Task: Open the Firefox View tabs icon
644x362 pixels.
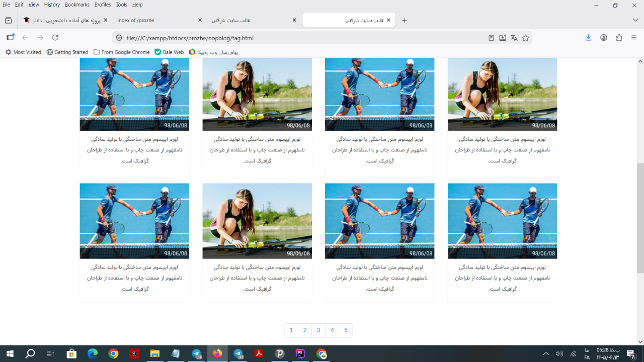Action: click(x=8, y=20)
